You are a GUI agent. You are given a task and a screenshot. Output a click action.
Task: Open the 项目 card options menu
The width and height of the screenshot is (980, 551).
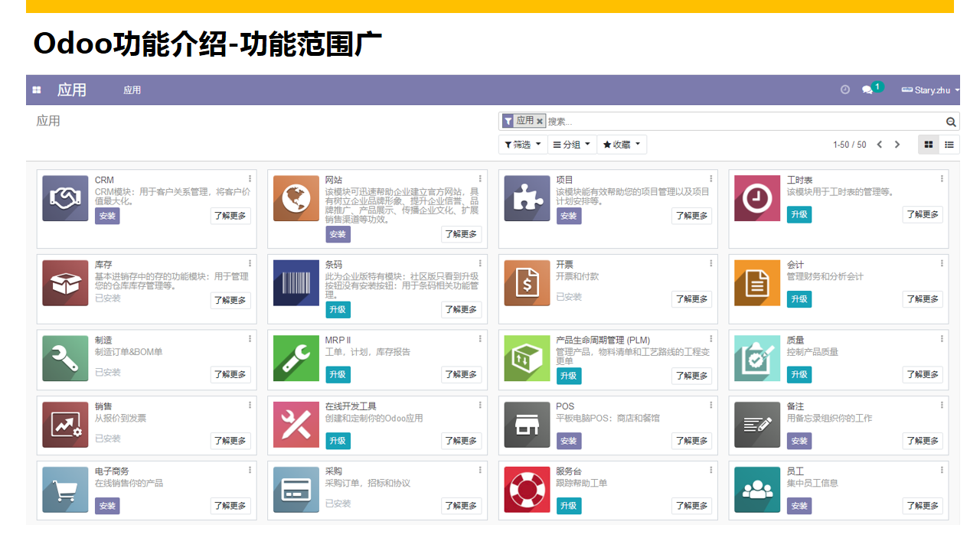pyautogui.click(x=711, y=179)
